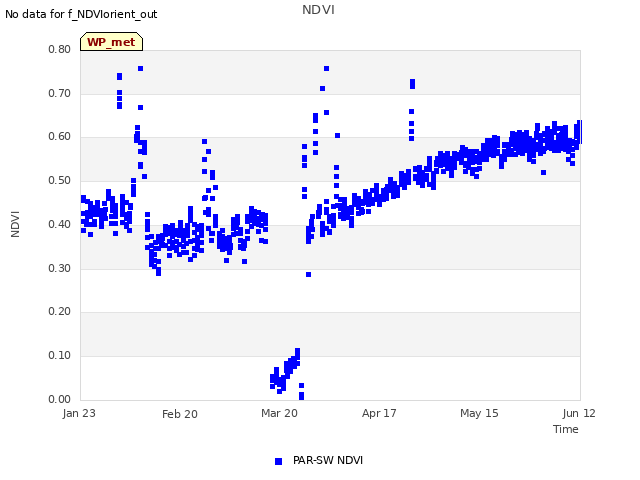Select the isolated data point near May at 0.52
Image resolution: width=640 pixels, height=480 pixels.
(x=543, y=173)
